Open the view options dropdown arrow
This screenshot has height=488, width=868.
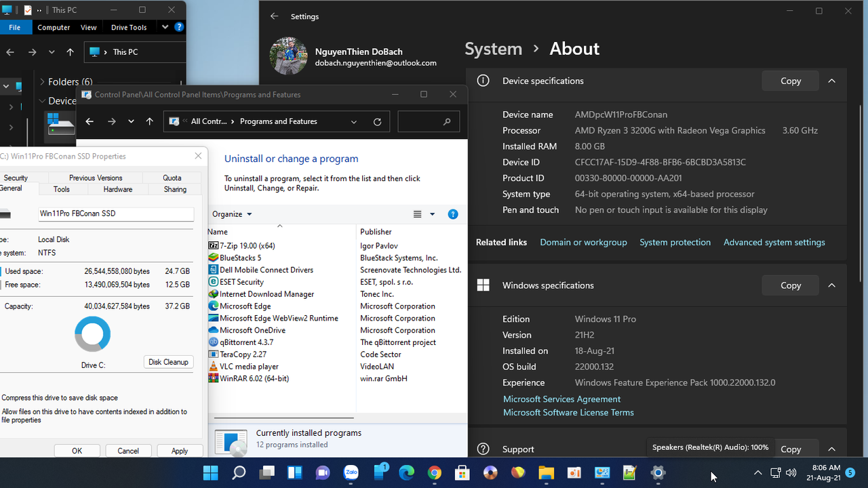(433, 214)
